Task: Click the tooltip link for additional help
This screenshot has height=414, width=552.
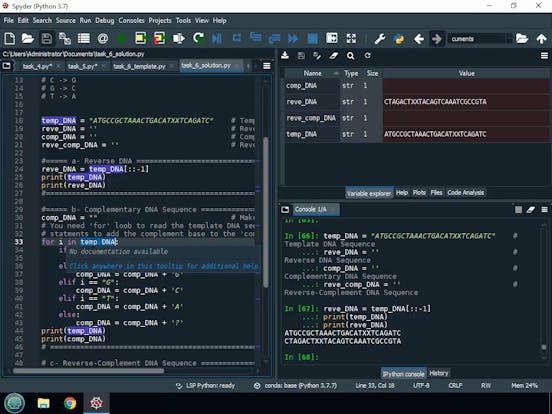Action: pyautogui.click(x=164, y=266)
